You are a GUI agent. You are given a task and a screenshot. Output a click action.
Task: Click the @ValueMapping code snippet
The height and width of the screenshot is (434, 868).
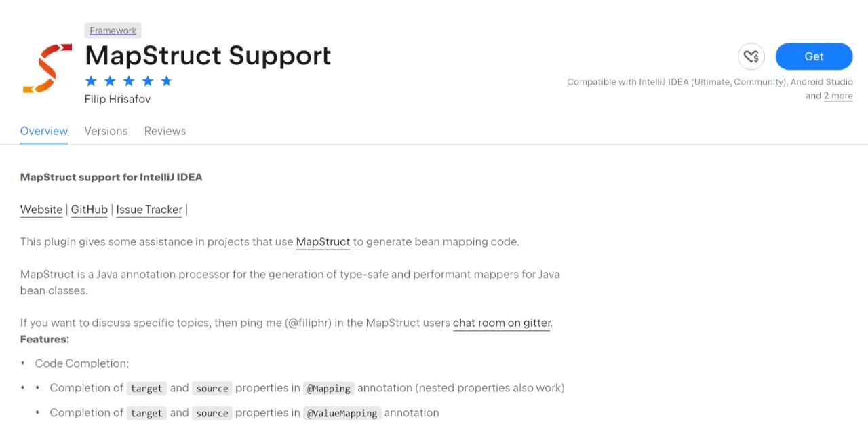tap(342, 413)
